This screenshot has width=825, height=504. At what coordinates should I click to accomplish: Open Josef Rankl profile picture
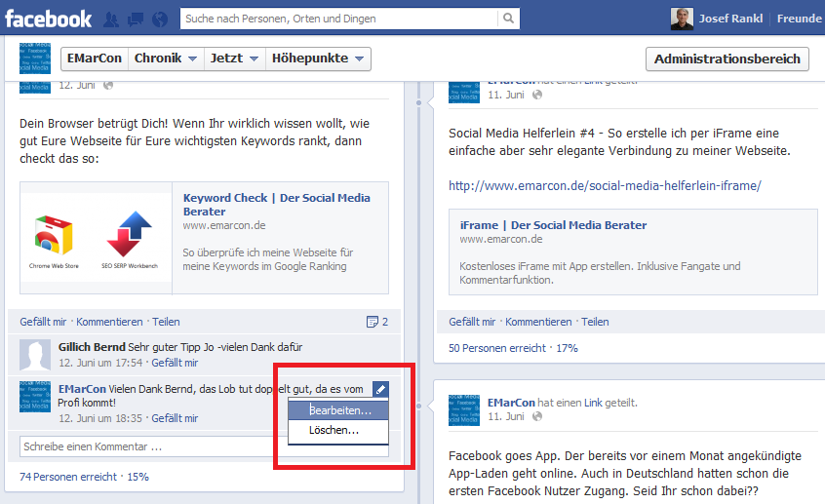pyautogui.click(x=682, y=19)
